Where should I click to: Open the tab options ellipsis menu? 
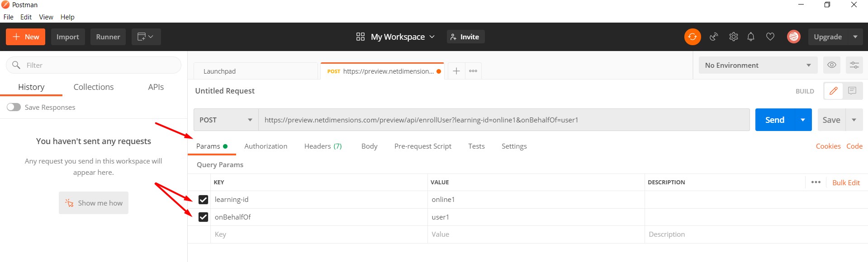tap(473, 71)
